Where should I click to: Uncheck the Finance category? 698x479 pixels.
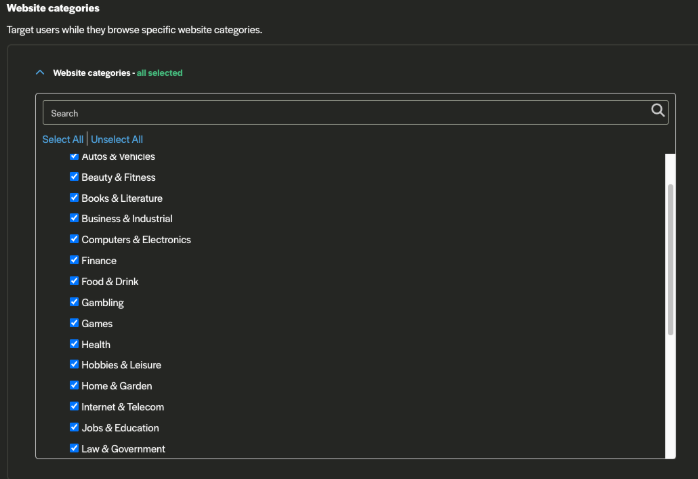pyautogui.click(x=74, y=261)
